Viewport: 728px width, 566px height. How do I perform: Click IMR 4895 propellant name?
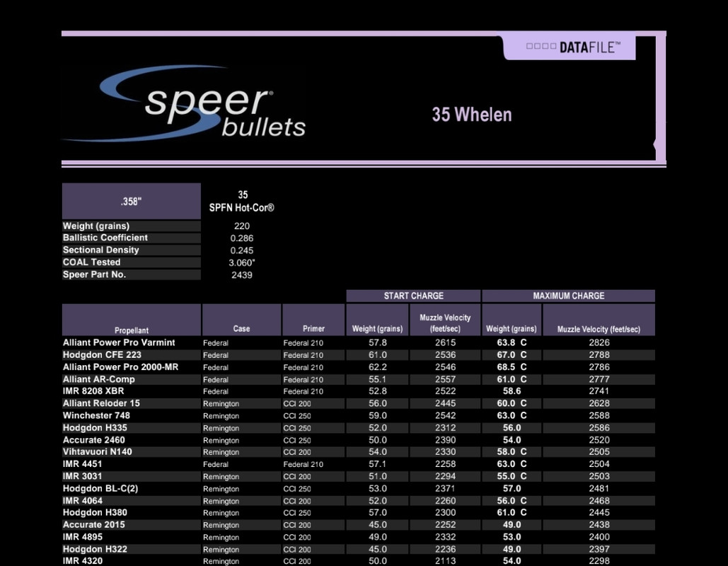pos(83,537)
